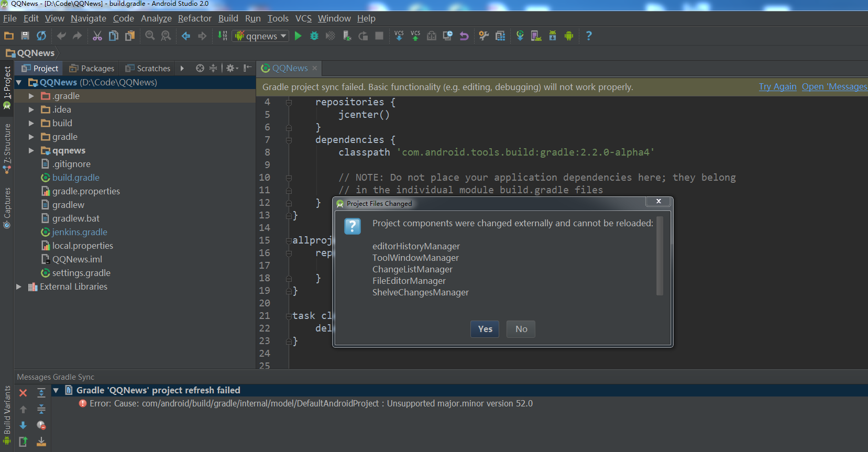The width and height of the screenshot is (868, 452).
Task: Toggle the Captures side panel button
Action: (x=7, y=208)
